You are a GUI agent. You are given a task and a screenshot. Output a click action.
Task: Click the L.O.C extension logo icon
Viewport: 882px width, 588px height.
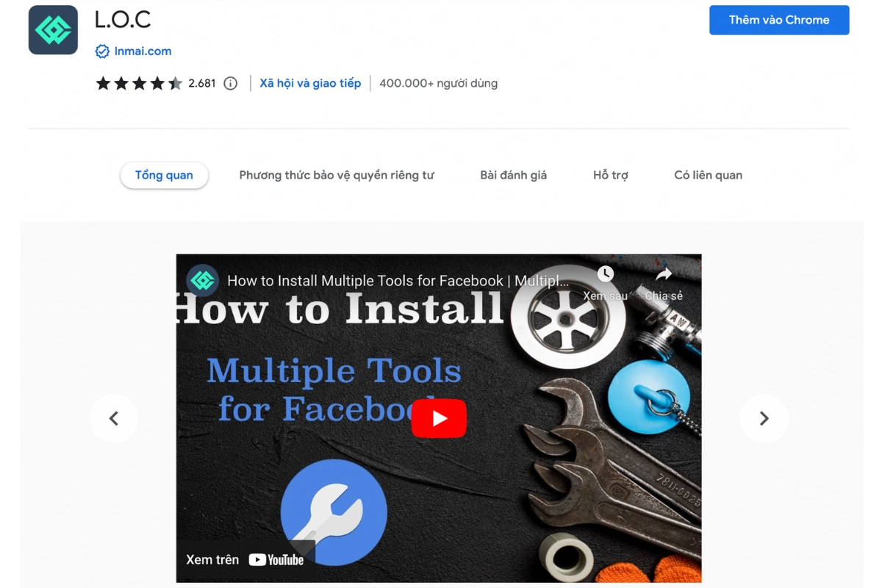[x=53, y=30]
